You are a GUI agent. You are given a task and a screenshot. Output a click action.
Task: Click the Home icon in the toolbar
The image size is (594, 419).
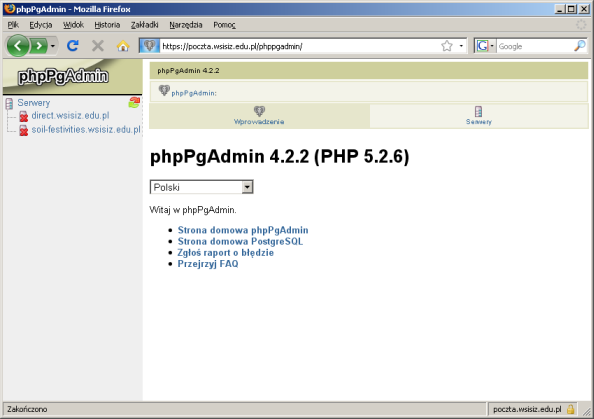click(x=123, y=46)
